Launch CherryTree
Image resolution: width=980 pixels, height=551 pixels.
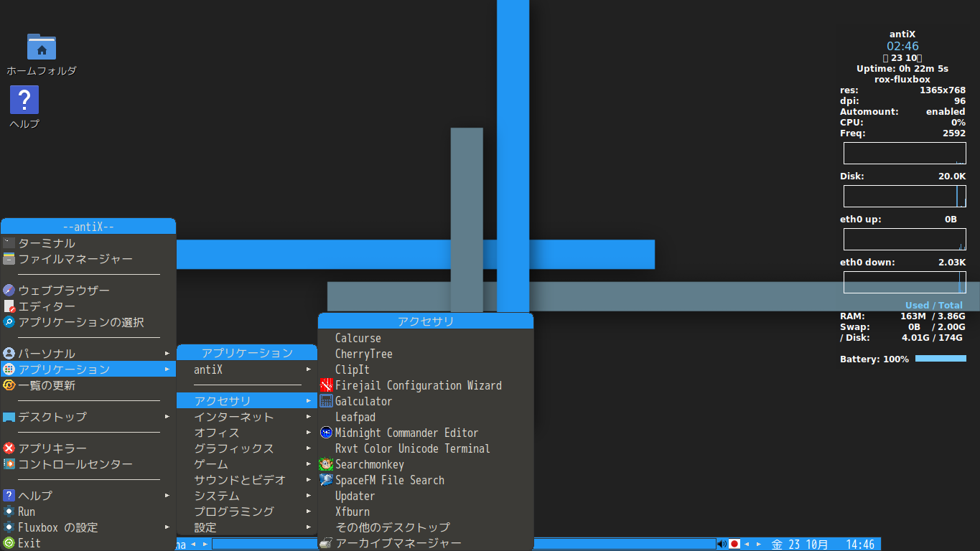(x=426, y=354)
